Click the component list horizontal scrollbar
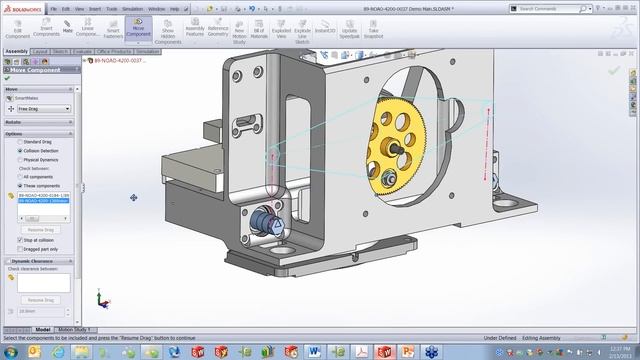Screen dimensions: 640x360 pos(44,219)
